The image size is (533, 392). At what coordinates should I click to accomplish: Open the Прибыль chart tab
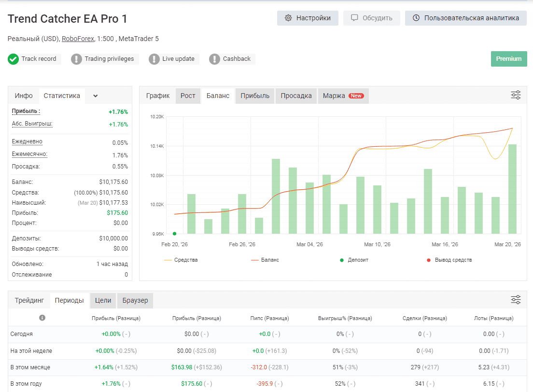(x=255, y=96)
